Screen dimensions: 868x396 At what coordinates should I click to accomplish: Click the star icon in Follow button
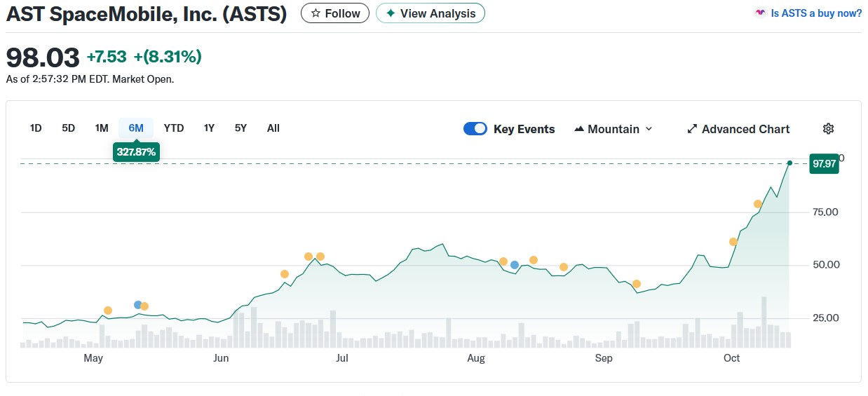pos(316,13)
